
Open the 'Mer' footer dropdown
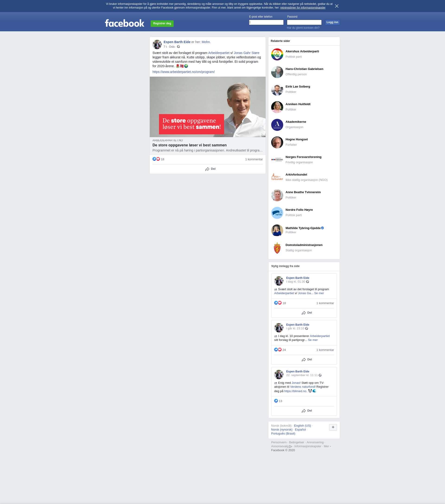pyautogui.click(x=327, y=446)
